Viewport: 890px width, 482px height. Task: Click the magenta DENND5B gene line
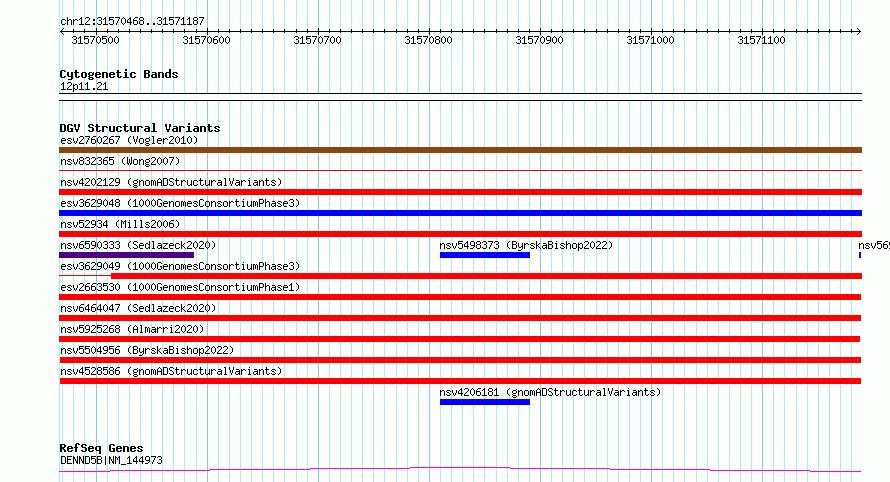pos(460,469)
